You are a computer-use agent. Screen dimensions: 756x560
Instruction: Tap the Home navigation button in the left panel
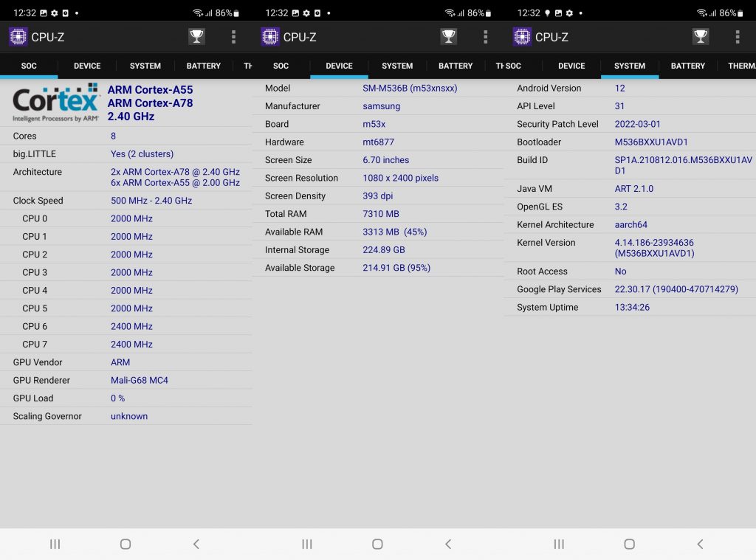pyautogui.click(x=126, y=544)
